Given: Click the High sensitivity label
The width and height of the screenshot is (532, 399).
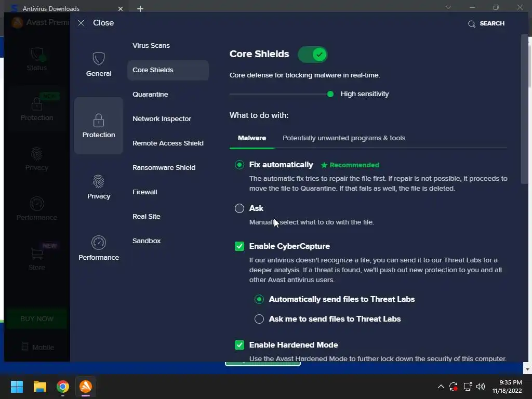Looking at the screenshot, I should click(365, 94).
